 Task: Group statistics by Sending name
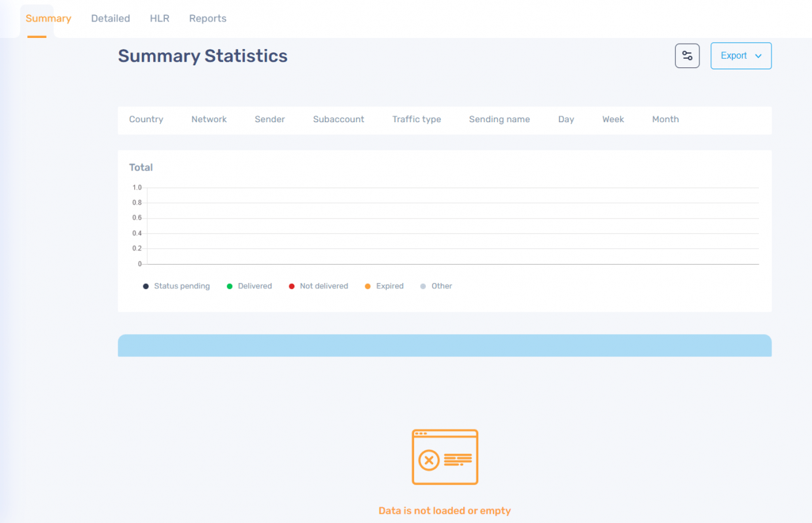(499, 120)
